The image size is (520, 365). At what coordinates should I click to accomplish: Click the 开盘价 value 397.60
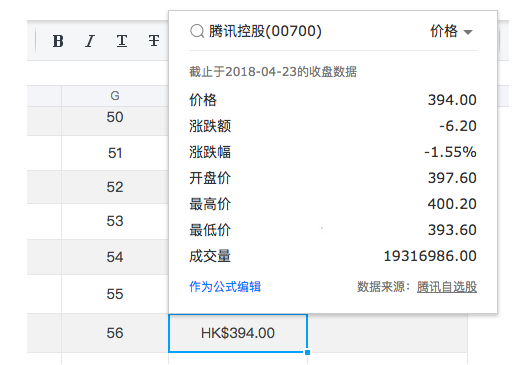click(452, 178)
